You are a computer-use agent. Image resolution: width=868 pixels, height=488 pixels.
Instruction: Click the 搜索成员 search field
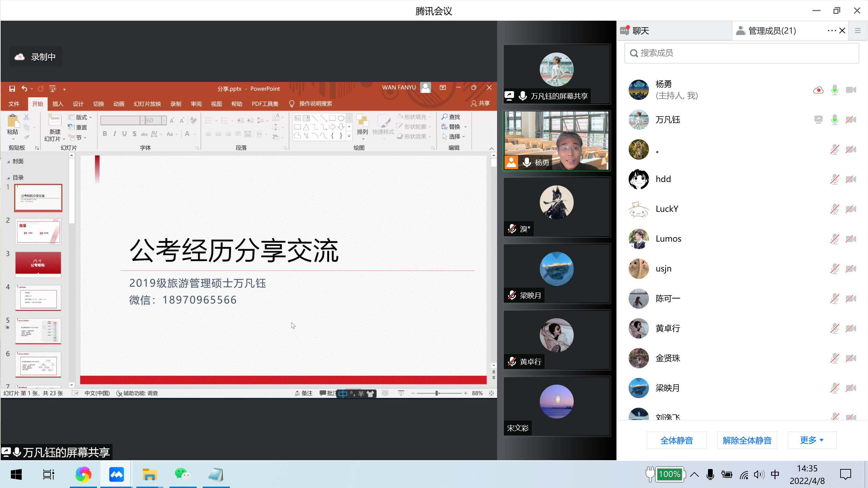tap(742, 53)
